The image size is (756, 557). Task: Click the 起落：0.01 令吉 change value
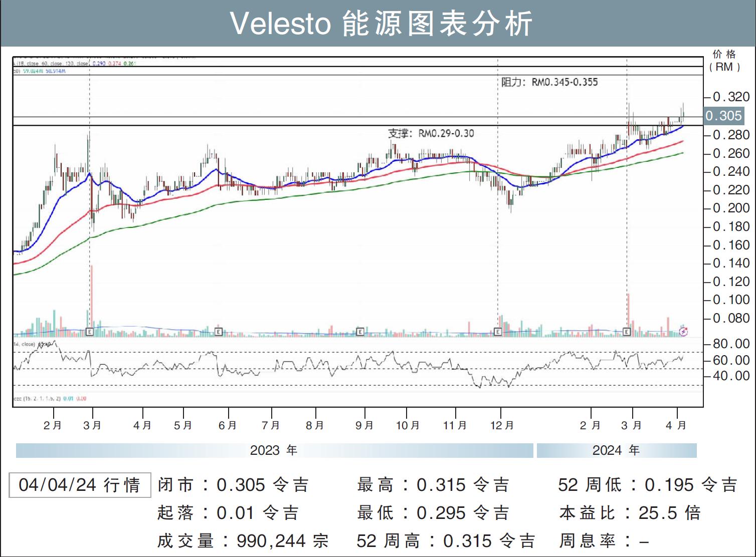(228, 513)
